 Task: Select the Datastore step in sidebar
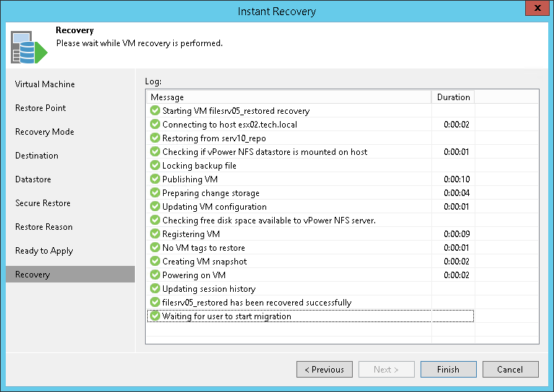[x=33, y=179]
